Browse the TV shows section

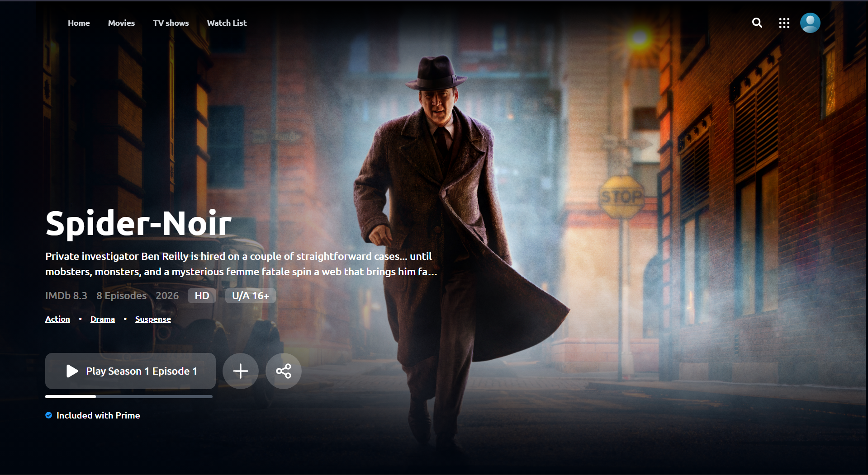coord(171,23)
